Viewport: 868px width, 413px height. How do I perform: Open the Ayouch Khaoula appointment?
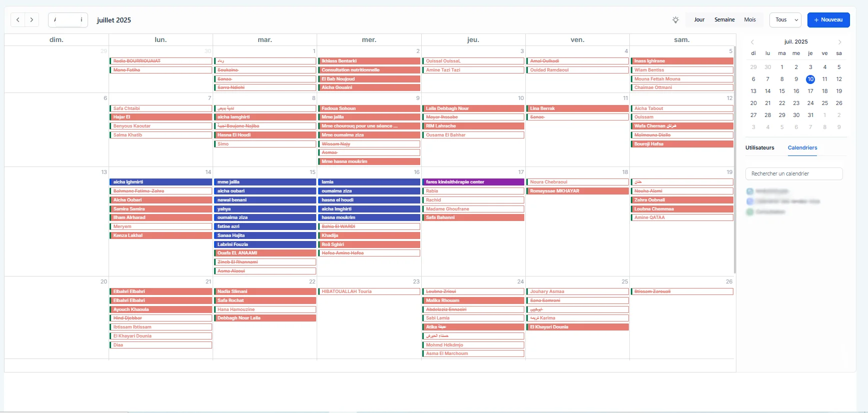click(x=161, y=309)
